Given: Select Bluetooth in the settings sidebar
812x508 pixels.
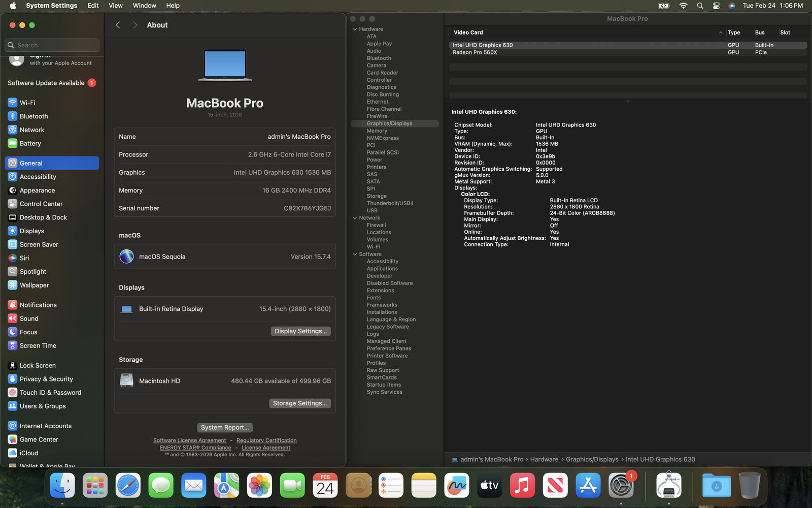Looking at the screenshot, I should tap(33, 116).
